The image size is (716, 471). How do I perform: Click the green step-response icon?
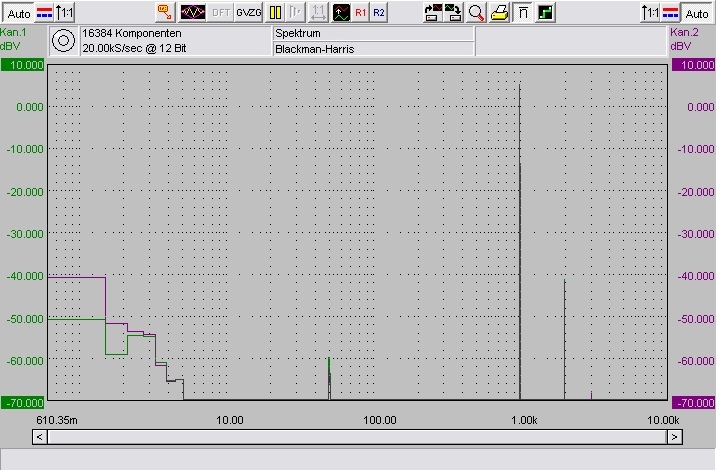click(x=544, y=13)
